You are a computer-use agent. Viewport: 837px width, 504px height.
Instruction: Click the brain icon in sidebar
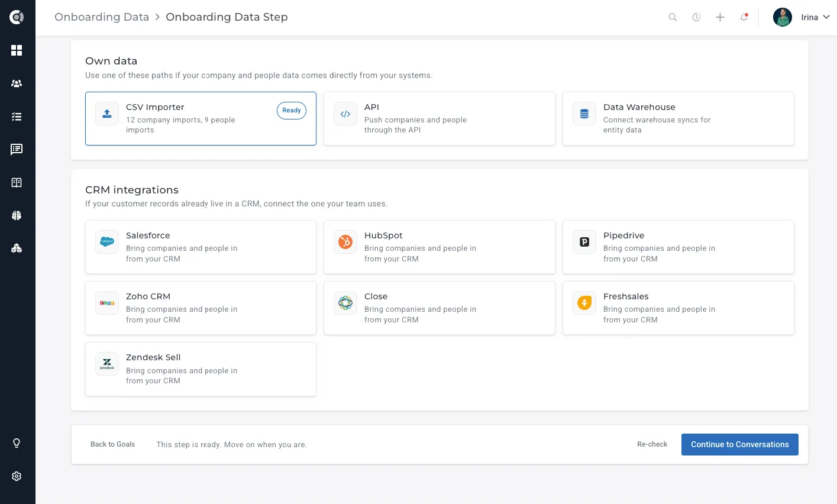17,215
